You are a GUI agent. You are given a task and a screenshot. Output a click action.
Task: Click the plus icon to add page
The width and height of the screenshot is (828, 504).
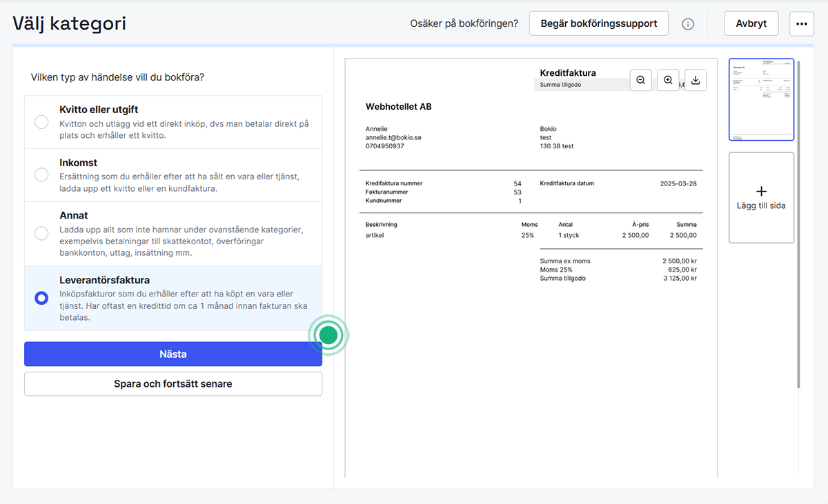tap(762, 191)
